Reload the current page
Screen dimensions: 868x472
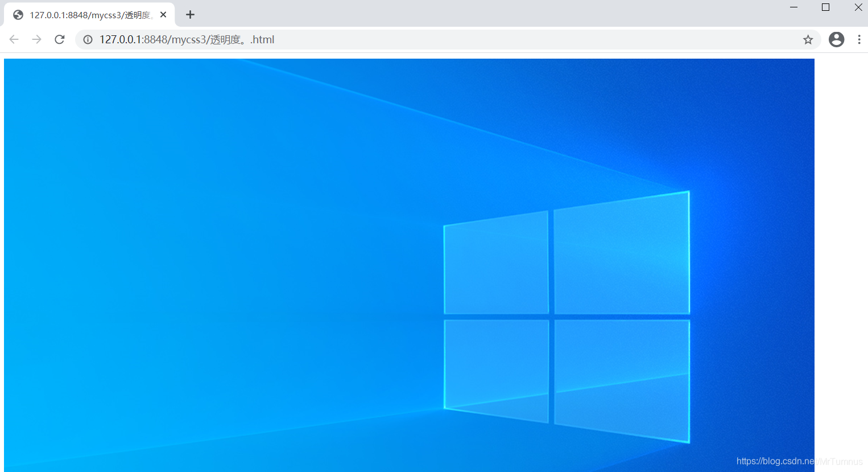[x=60, y=39]
